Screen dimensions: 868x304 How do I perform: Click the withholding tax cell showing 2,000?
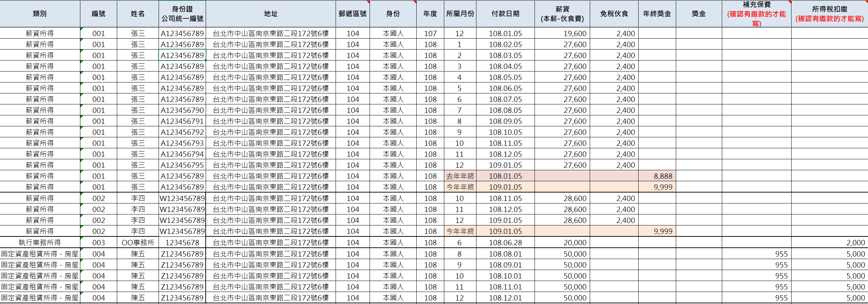pos(829,242)
